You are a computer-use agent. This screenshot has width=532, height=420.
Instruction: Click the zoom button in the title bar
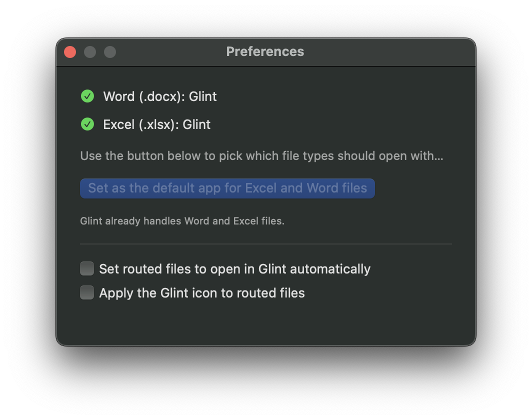tap(110, 52)
